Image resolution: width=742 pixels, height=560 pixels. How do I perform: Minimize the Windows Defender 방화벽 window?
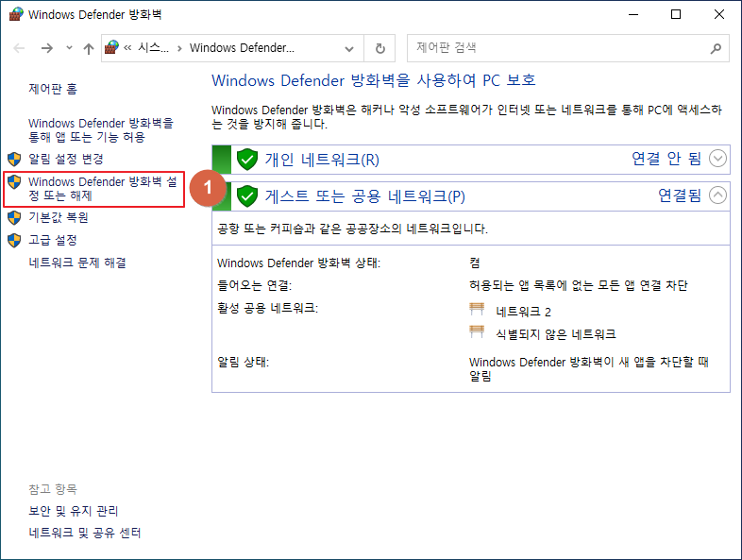tap(633, 14)
